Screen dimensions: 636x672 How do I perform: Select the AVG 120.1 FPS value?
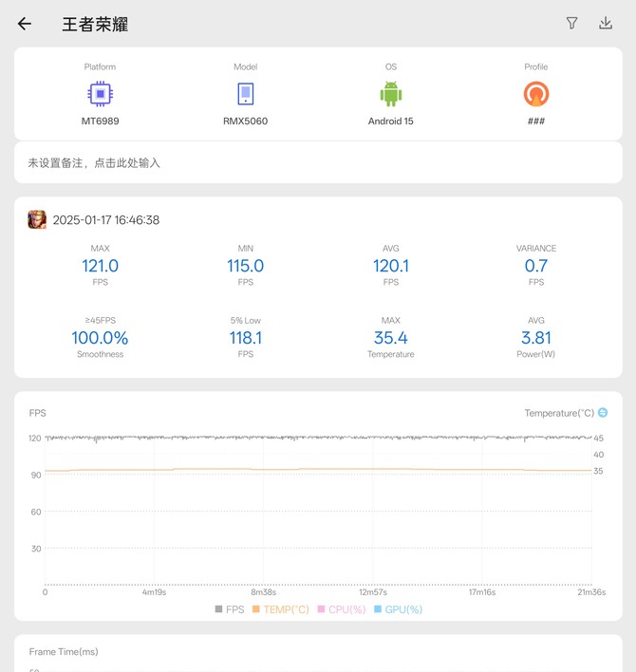tap(391, 267)
